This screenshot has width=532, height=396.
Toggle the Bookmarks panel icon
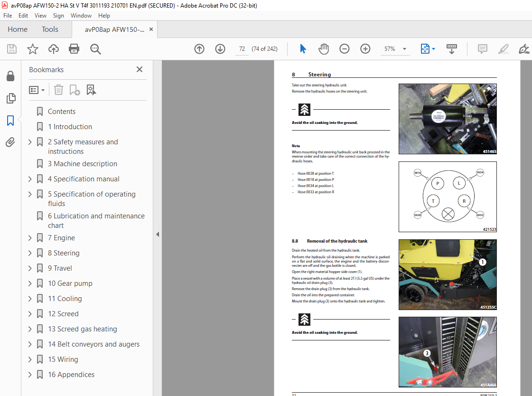pos(10,121)
